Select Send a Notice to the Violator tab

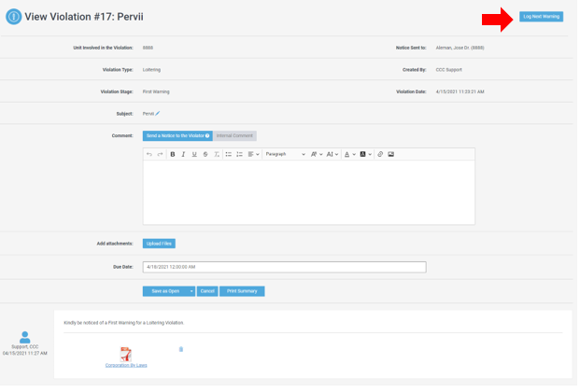point(177,136)
